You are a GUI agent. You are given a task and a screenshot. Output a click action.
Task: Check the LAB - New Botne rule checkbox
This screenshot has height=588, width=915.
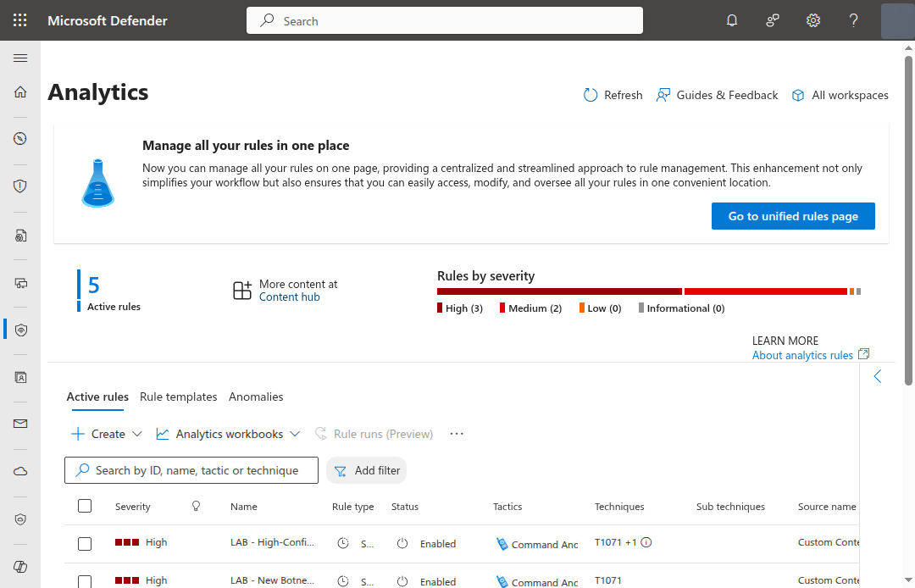click(85, 581)
